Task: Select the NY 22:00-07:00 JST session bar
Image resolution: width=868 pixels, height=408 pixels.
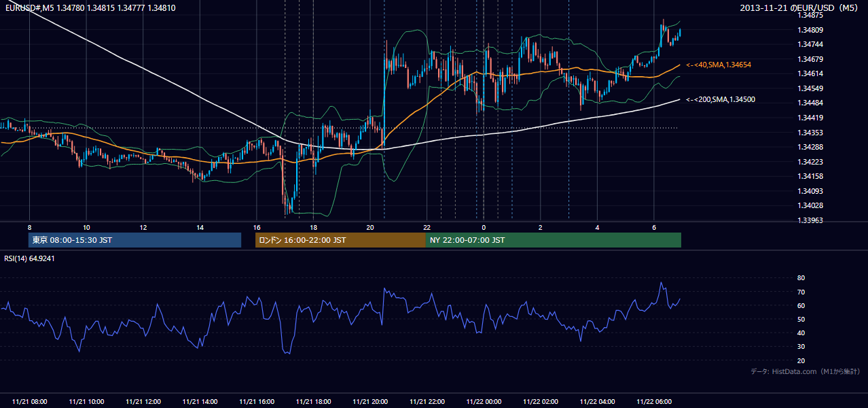Action: 554,240
